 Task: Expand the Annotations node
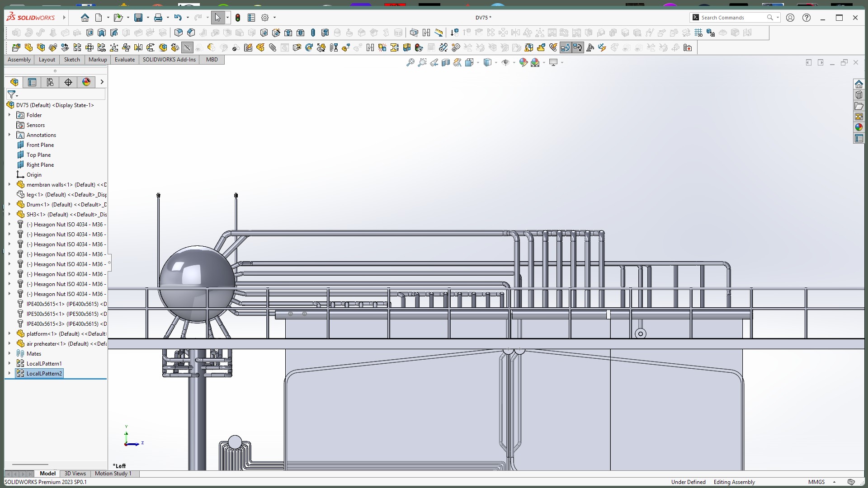pyautogui.click(x=9, y=135)
